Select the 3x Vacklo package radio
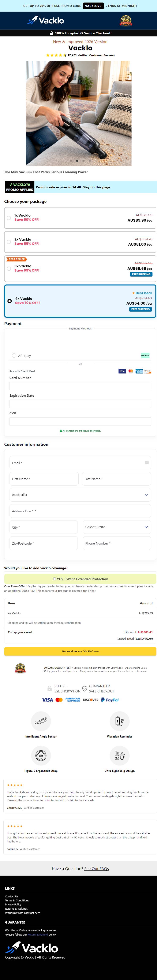This screenshot has height=980, width=157. (x=9, y=269)
